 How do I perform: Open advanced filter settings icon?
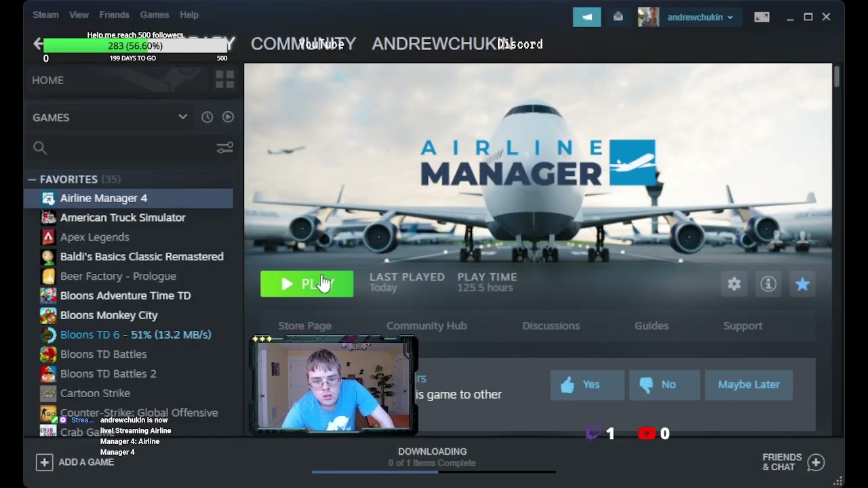(x=224, y=148)
